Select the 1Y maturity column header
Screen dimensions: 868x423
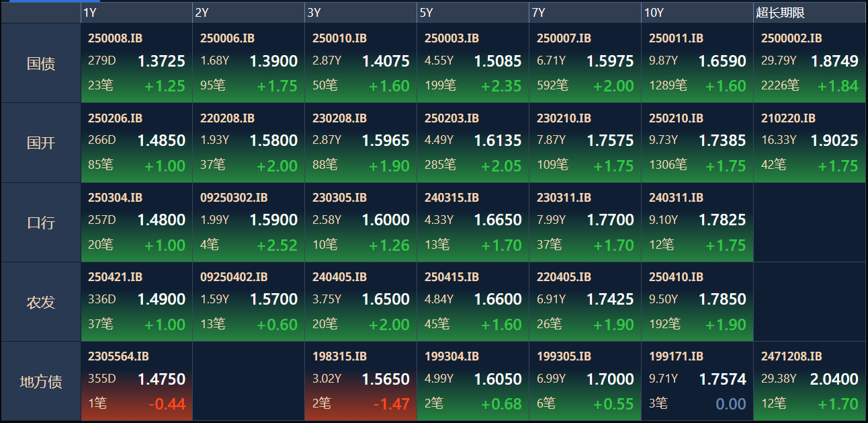click(136, 13)
